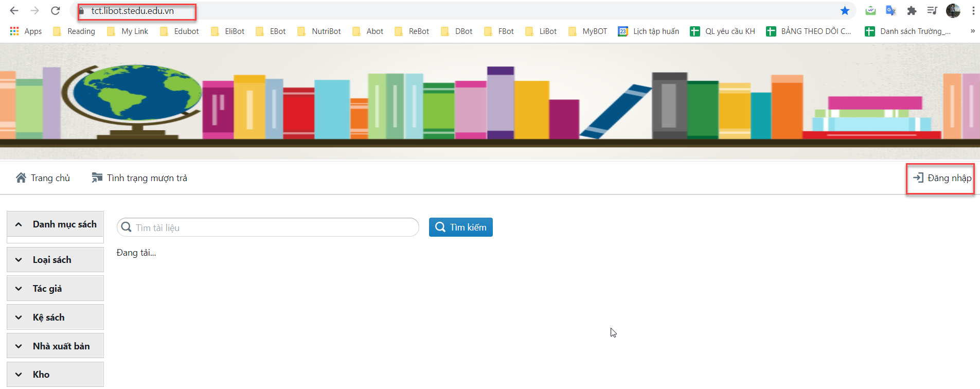Image resolution: width=980 pixels, height=389 pixels.
Task: Expand the Tác giả section
Action: point(55,289)
